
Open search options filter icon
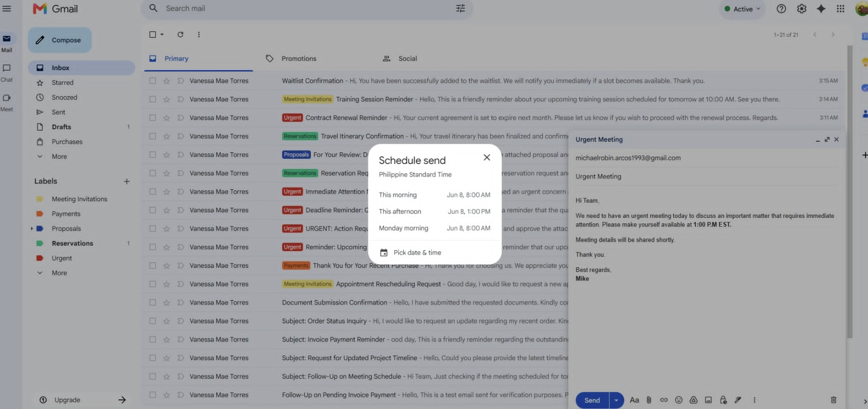click(460, 9)
